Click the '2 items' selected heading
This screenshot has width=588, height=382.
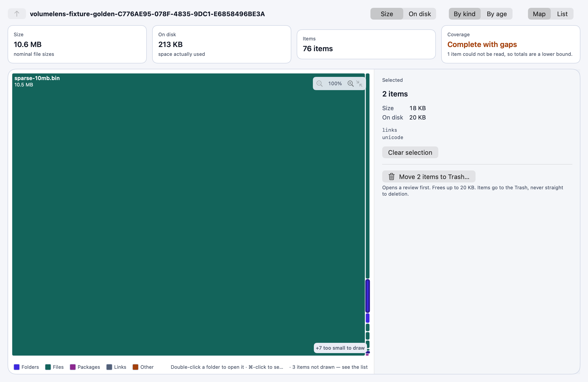pyautogui.click(x=395, y=94)
